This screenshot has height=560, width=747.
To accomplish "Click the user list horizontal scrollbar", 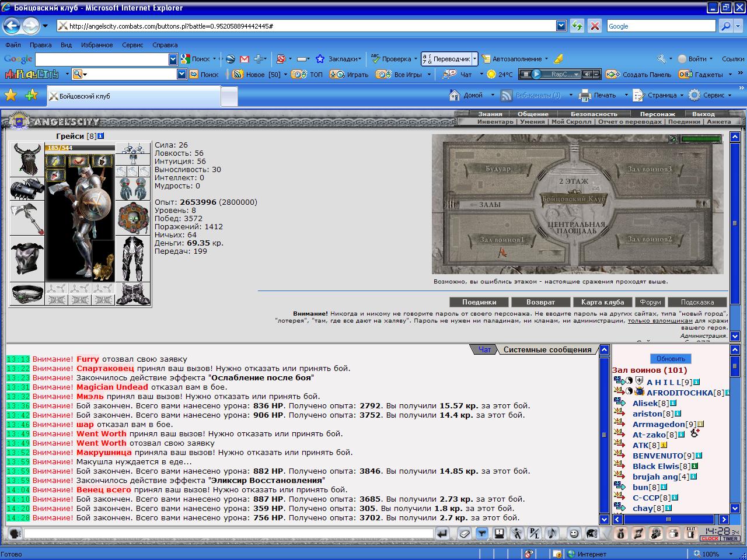I will [x=668, y=519].
